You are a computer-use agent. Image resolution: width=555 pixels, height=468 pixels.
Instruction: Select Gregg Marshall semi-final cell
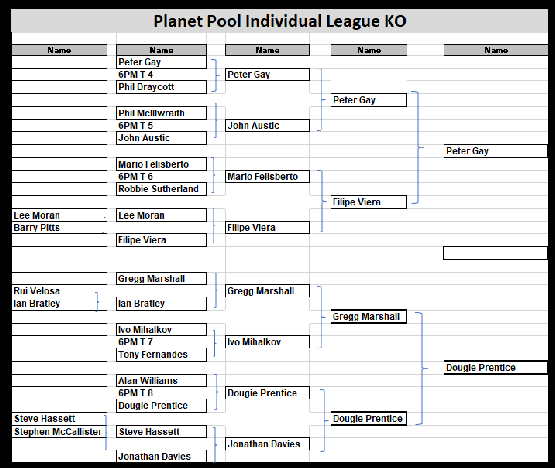(x=369, y=316)
